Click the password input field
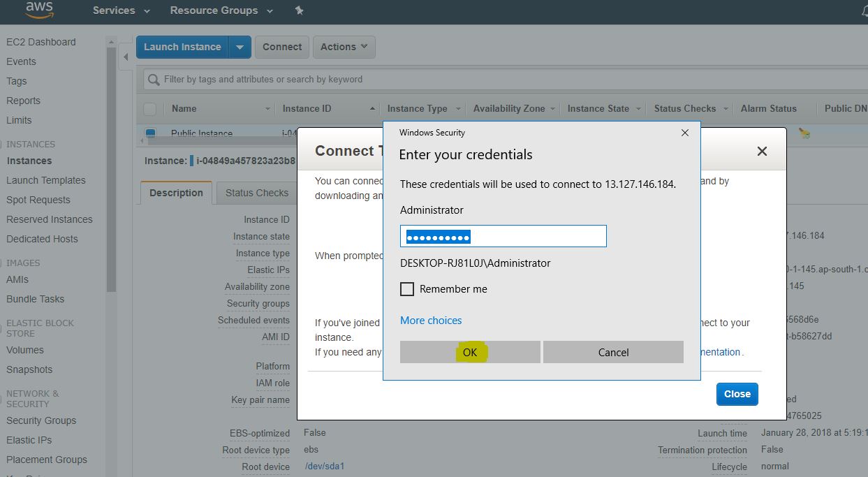Screen dimensions: 868x477 click(503, 237)
